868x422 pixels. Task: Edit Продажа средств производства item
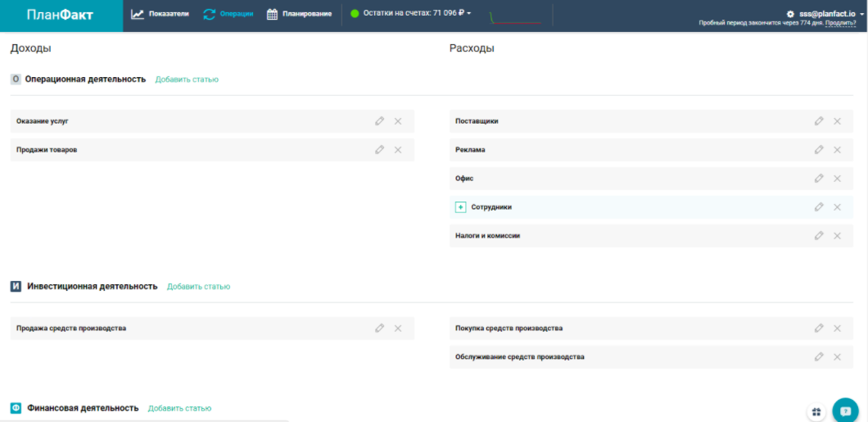(x=379, y=329)
